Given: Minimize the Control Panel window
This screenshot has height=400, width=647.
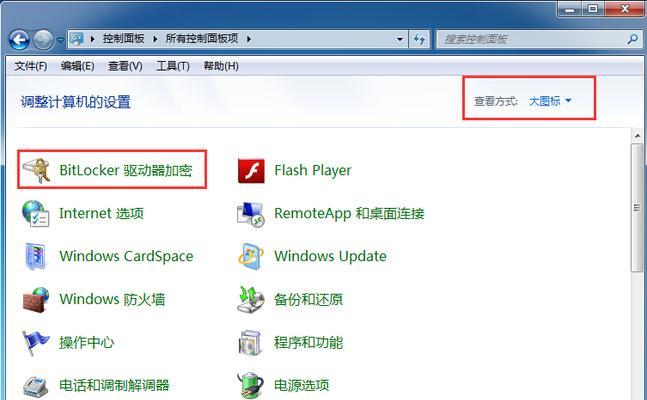Looking at the screenshot, I should click(570, 8).
